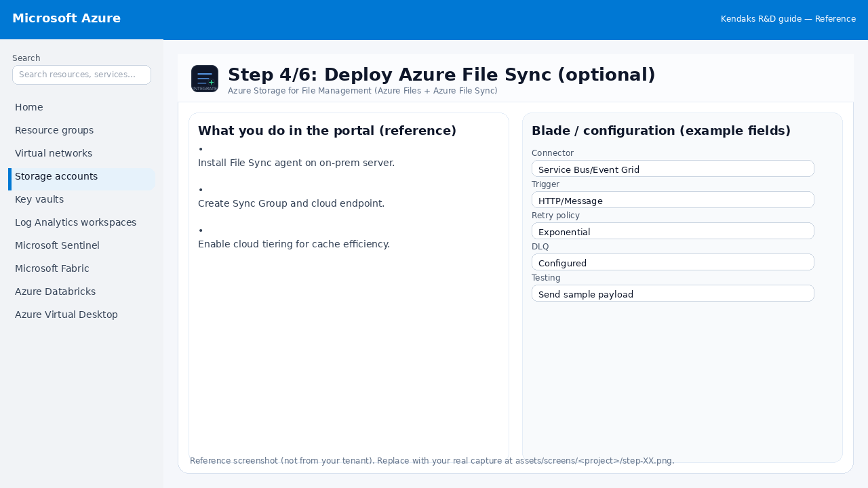The image size is (868, 488).
Task: Click the DLQ field label
Action: (x=540, y=247)
